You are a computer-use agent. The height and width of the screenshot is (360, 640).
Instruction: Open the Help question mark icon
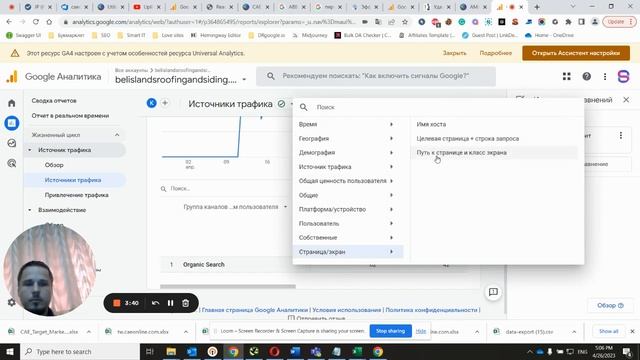coord(587,76)
